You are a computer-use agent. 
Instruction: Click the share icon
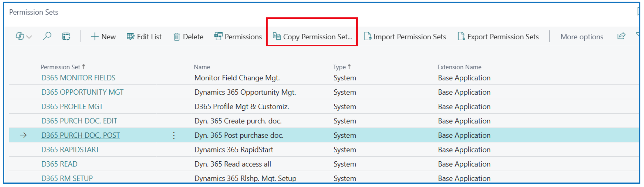click(x=621, y=36)
